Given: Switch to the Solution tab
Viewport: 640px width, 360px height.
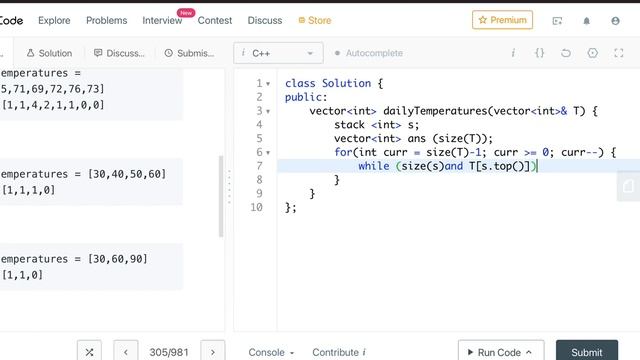Looking at the screenshot, I should coord(49,53).
